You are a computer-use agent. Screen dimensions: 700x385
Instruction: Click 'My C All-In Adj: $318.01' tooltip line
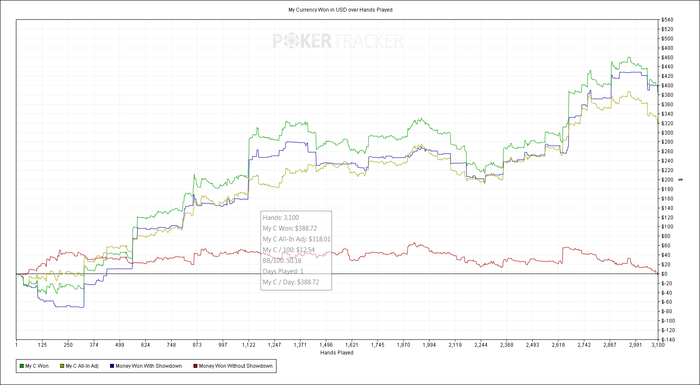click(x=296, y=239)
